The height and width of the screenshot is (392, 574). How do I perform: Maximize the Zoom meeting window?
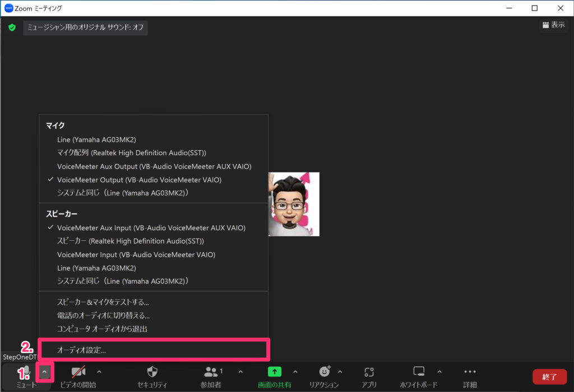pos(534,8)
